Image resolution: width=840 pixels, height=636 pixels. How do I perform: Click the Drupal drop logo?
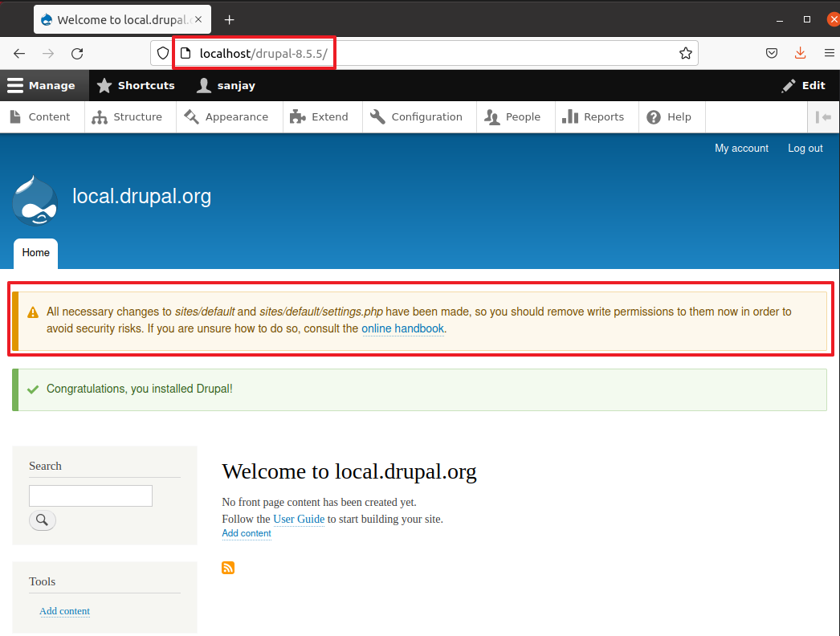35,200
